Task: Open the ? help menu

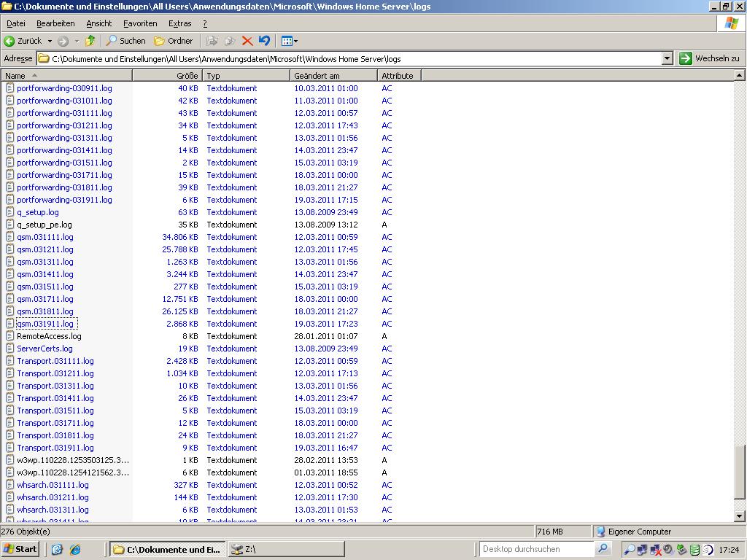Action: point(205,23)
